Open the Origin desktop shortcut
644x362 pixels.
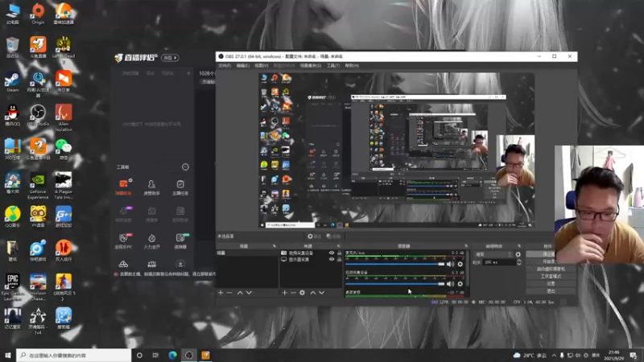[38, 13]
